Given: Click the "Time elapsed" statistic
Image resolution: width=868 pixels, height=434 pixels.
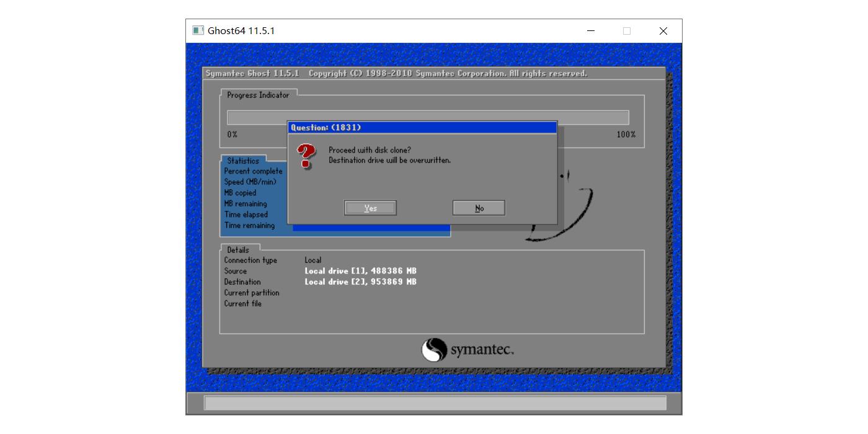Looking at the screenshot, I should [x=246, y=215].
